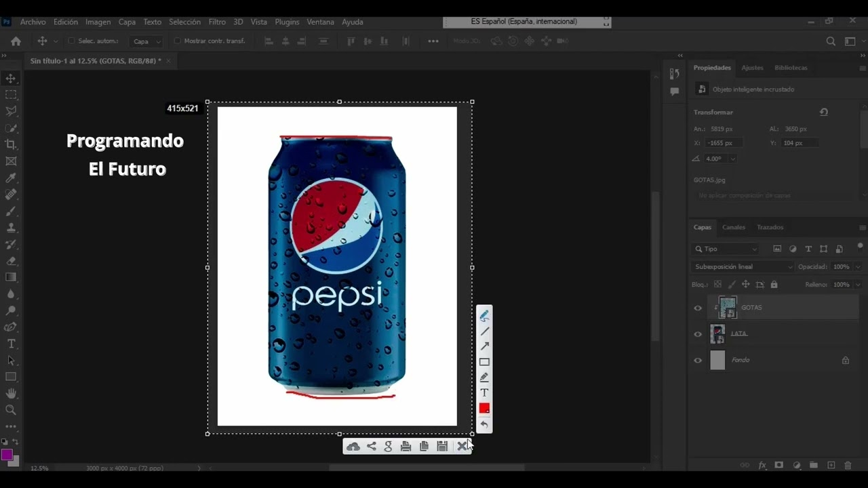
Task: Select the Rectangular Marquee tool
Action: pos(11,95)
